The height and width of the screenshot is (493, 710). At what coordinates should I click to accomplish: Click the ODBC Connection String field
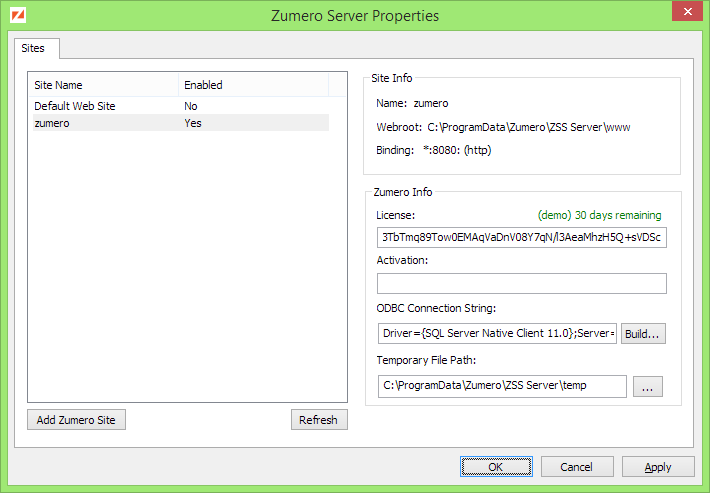496,333
